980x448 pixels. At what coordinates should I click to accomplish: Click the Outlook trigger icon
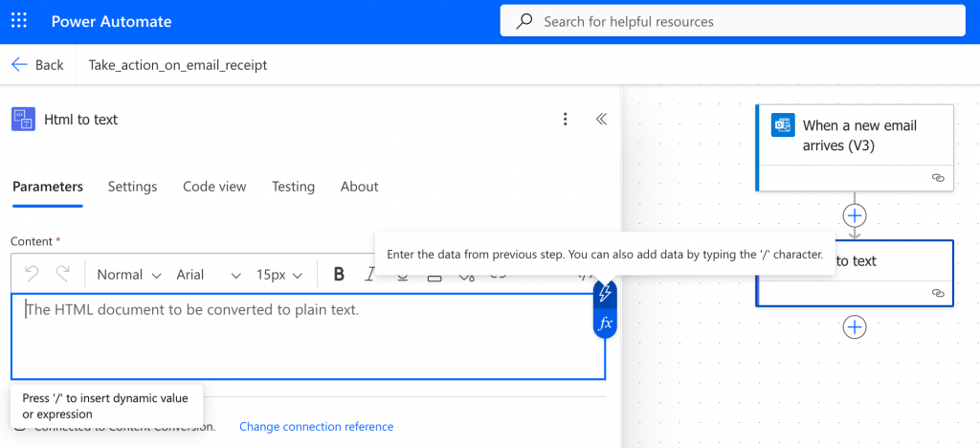[784, 126]
